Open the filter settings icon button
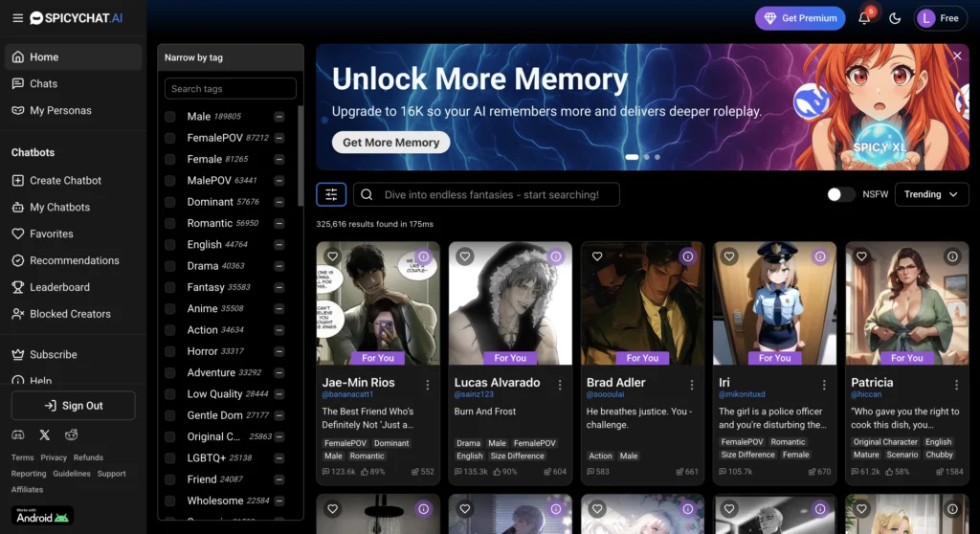 point(331,194)
